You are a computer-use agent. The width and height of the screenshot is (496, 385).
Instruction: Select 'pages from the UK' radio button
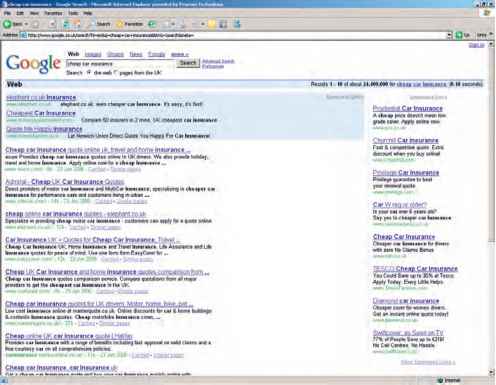(116, 72)
